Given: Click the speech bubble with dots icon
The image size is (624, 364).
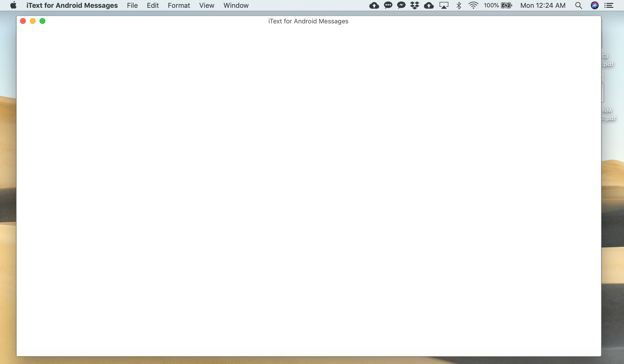Looking at the screenshot, I should 388,5.
